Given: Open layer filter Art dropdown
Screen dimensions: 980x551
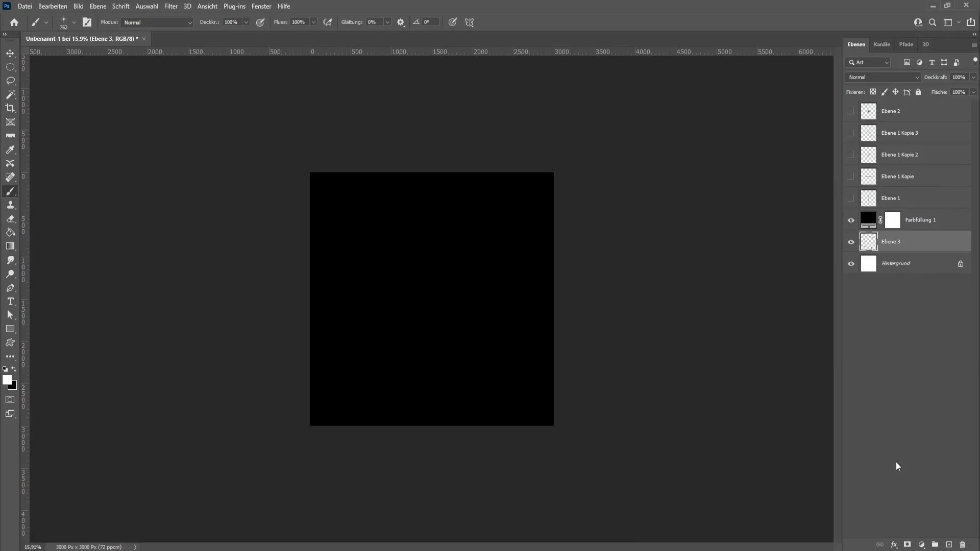Looking at the screenshot, I should [868, 62].
